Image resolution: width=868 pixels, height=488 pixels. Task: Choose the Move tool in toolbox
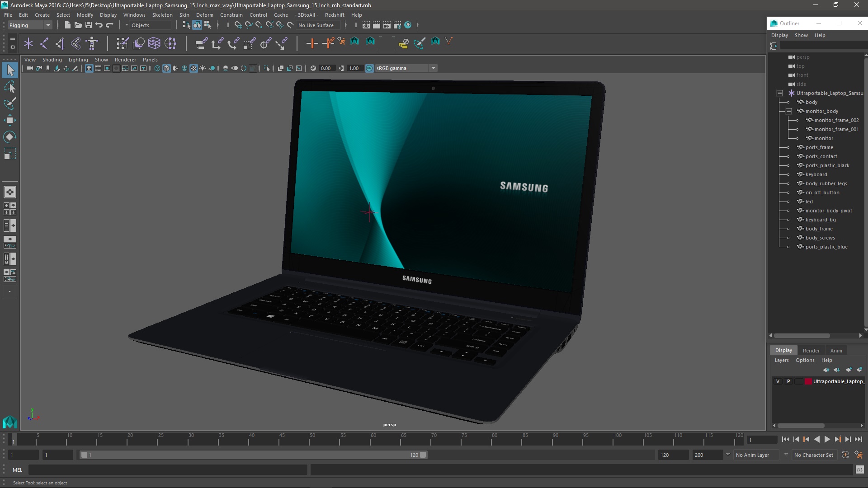click(10, 120)
